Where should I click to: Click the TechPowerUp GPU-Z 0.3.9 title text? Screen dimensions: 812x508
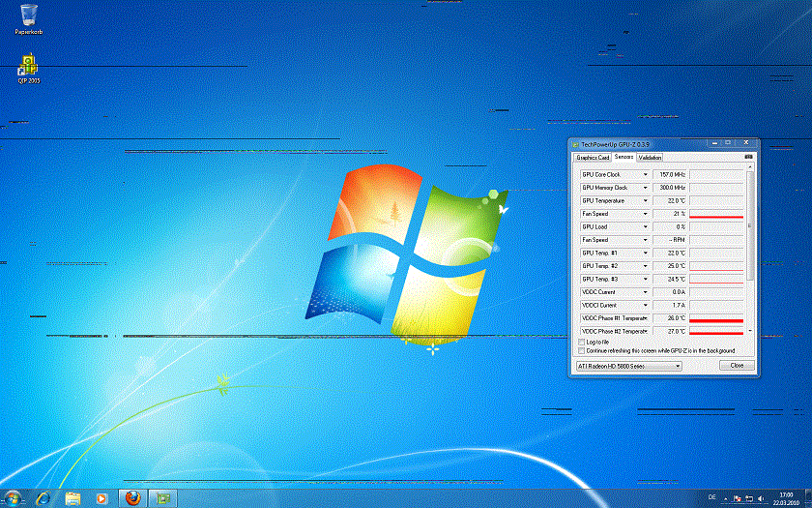pyautogui.click(x=616, y=144)
